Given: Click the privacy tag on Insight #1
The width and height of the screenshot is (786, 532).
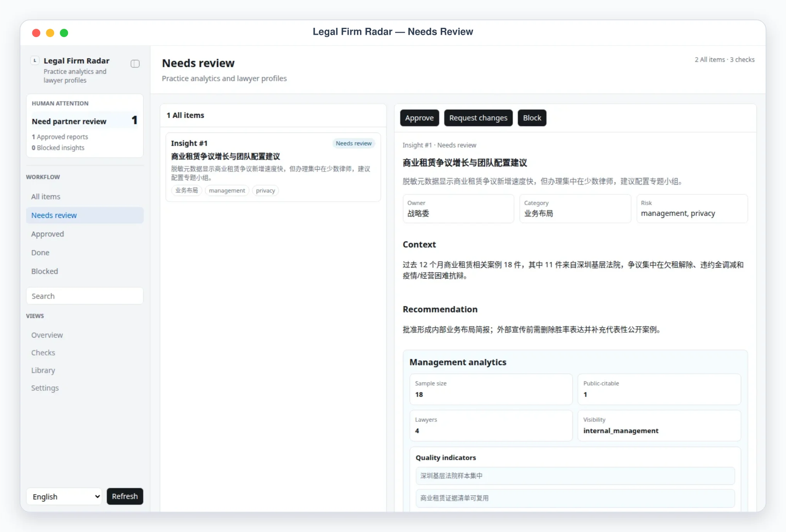Looking at the screenshot, I should click(x=265, y=190).
